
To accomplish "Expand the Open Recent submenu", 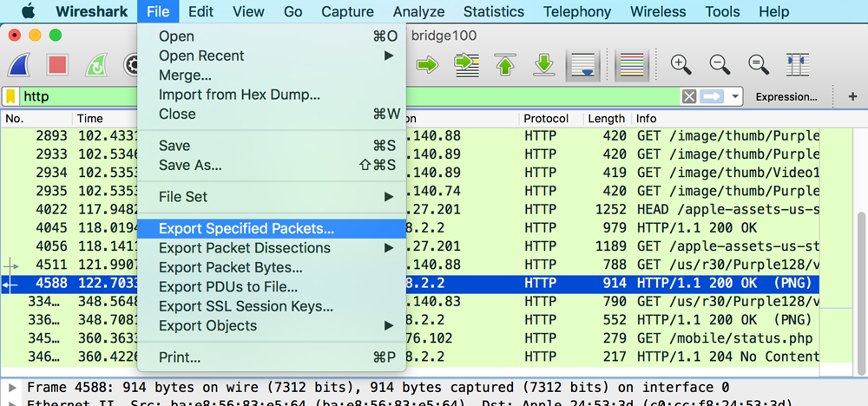I will 272,56.
